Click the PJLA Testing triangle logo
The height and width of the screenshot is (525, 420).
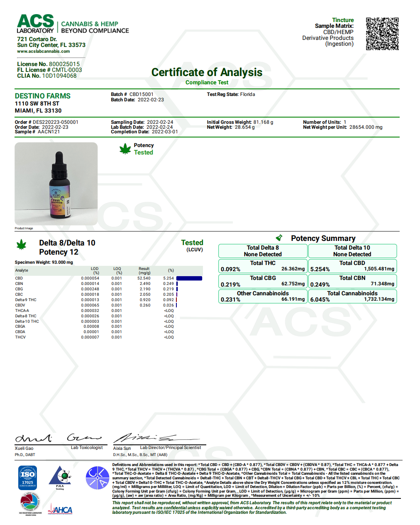tap(60, 478)
